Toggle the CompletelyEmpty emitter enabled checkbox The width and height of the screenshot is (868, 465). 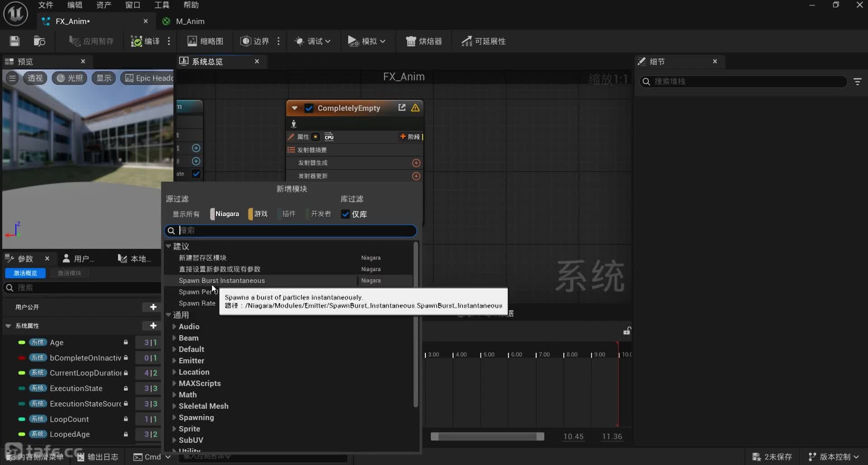coord(309,108)
